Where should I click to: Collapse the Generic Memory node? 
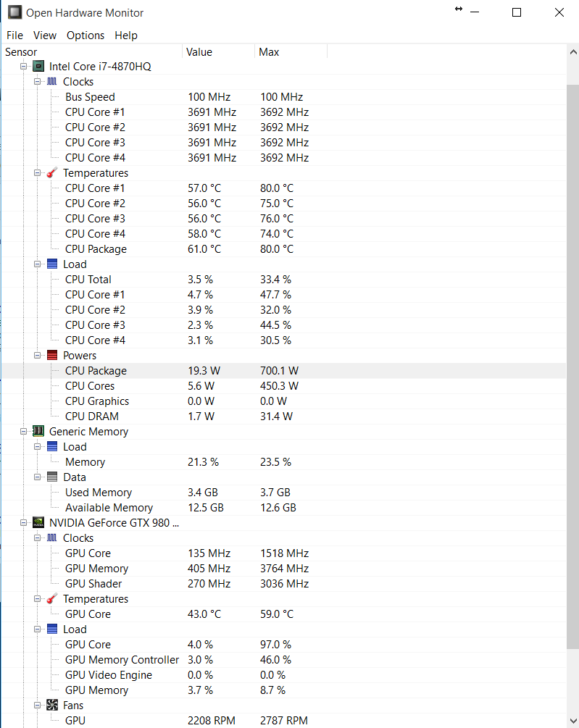(x=23, y=431)
